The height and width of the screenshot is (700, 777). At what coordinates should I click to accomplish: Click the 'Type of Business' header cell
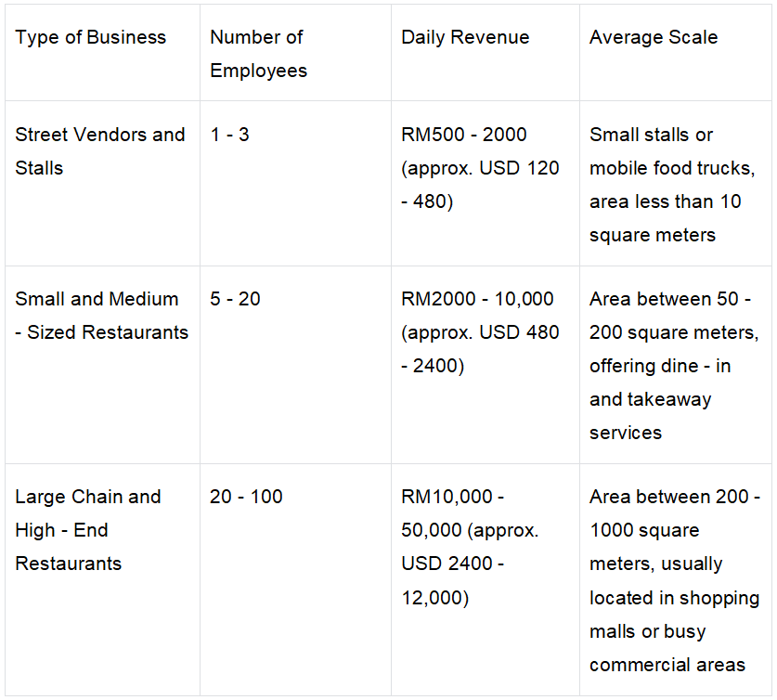tap(91, 38)
